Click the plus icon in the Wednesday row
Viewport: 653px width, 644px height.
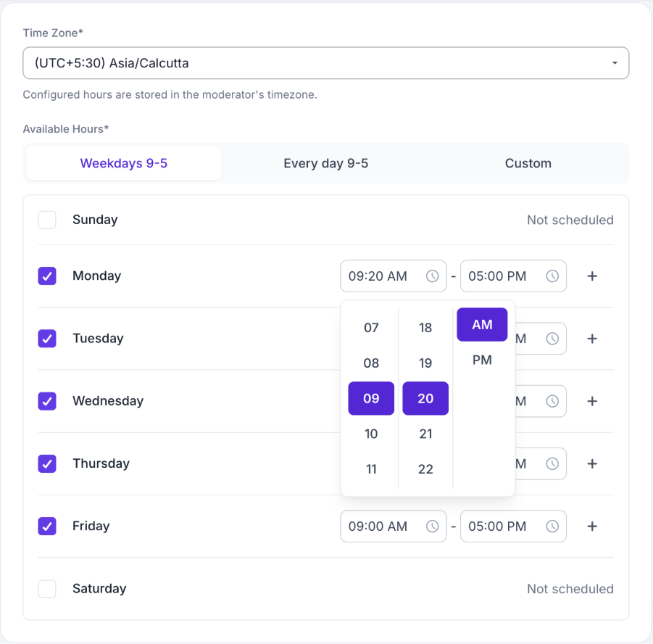click(x=592, y=401)
